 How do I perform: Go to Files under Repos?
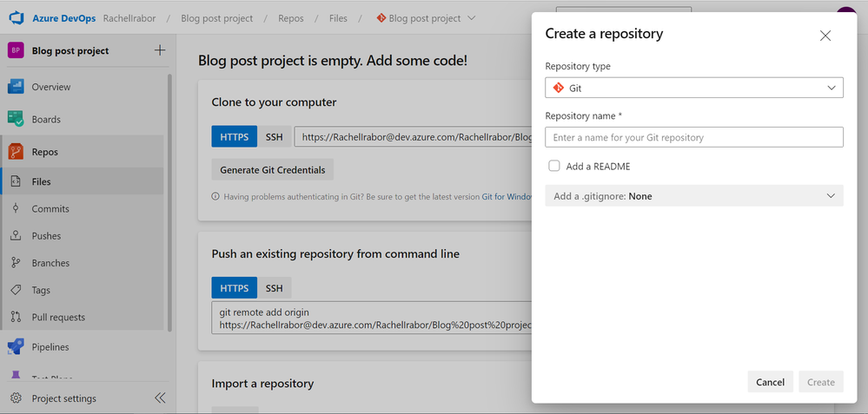coord(83,181)
